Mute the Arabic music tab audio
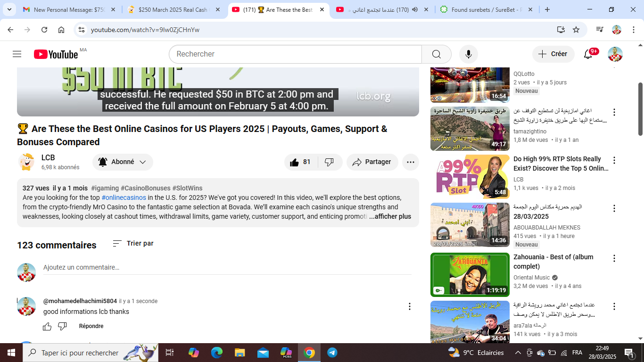644x362 pixels. tap(414, 9)
